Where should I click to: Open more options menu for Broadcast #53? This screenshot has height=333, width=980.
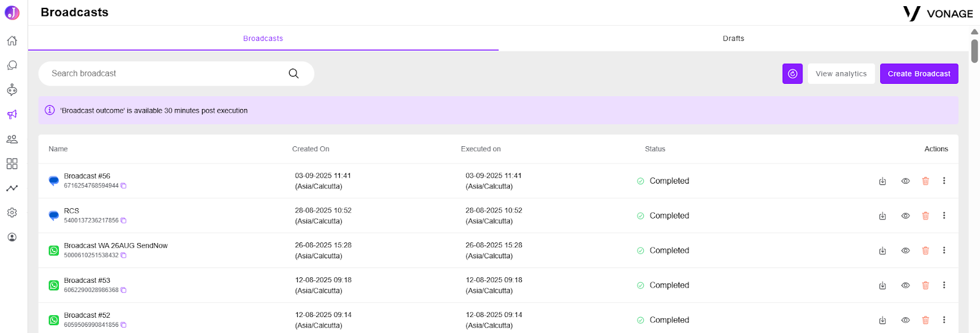pyautogui.click(x=944, y=285)
